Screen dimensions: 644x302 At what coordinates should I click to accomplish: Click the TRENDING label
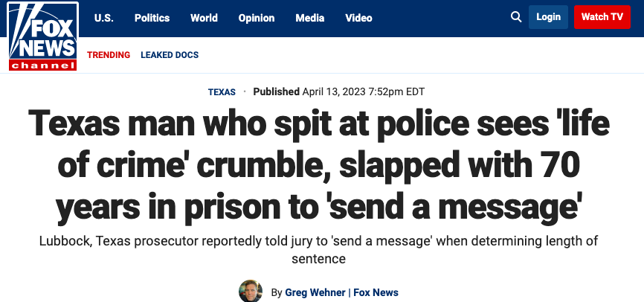[109, 54]
